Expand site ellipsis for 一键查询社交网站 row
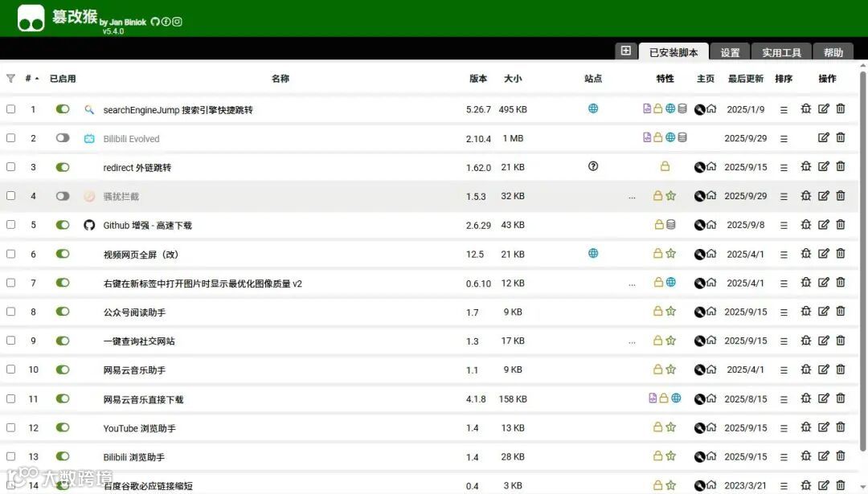 coord(633,342)
